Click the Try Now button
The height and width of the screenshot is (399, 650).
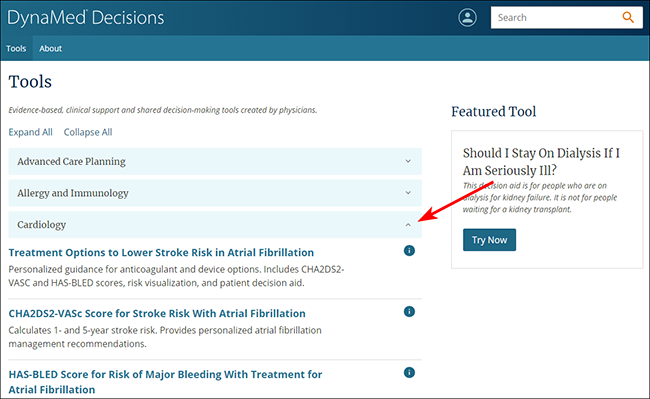(x=489, y=240)
